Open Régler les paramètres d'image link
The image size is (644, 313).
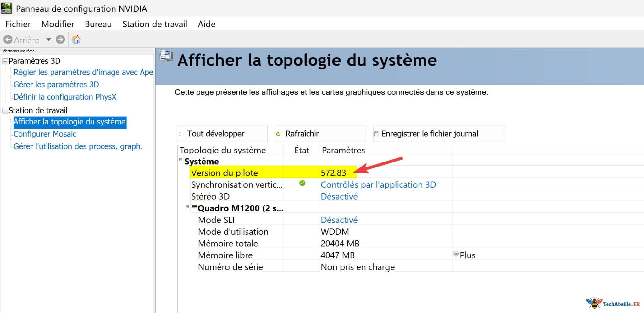pyautogui.click(x=83, y=72)
